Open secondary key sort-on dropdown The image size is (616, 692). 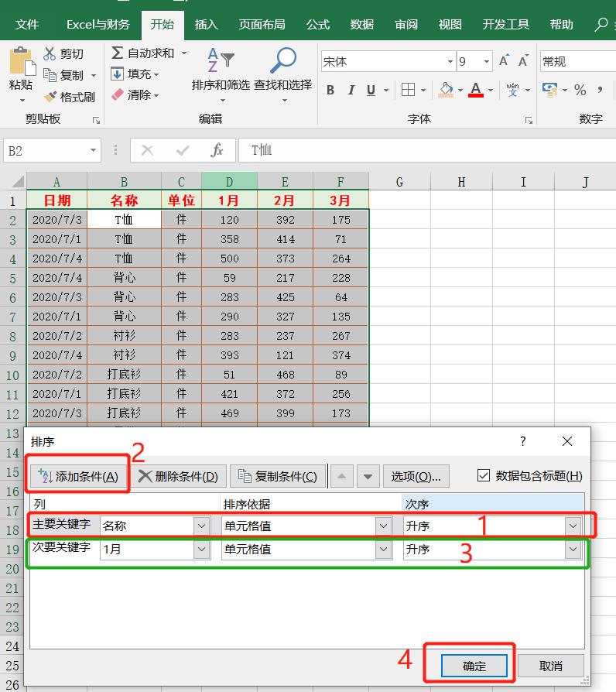(x=384, y=549)
